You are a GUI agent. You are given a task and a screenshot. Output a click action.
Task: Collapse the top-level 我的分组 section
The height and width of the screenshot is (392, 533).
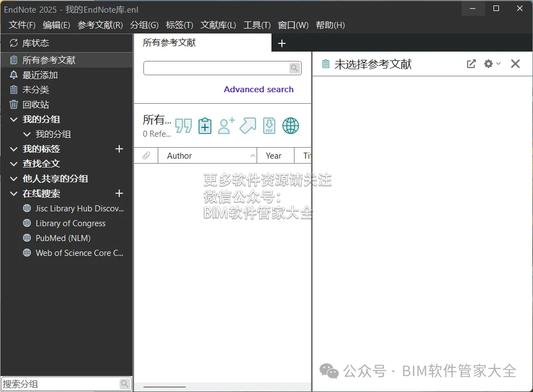pos(14,120)
